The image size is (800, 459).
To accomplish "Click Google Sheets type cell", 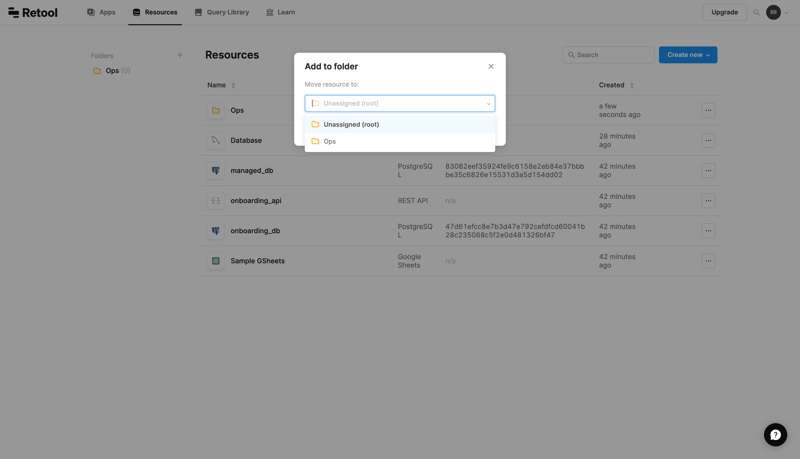I will point(409,261).
